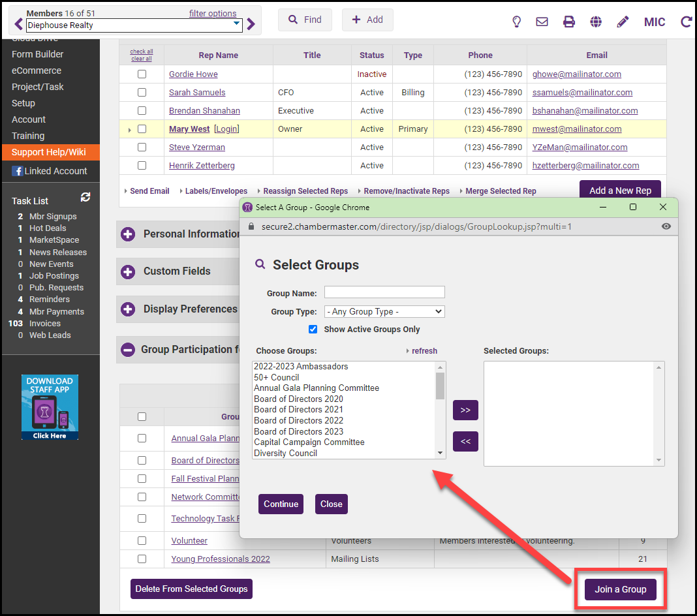Click the globe icon in top toolbar
This screenshot has height=616, width=697.
(596, 22)
